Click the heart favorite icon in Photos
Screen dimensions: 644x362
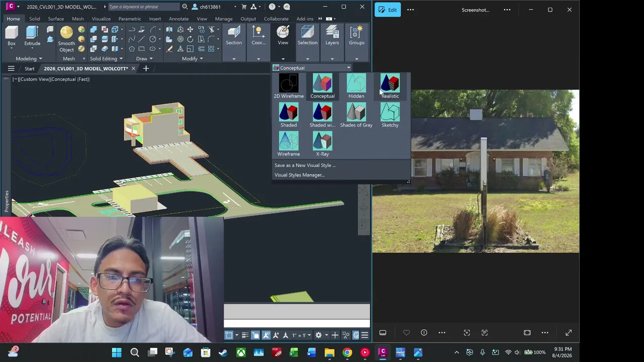click(407, 333)
